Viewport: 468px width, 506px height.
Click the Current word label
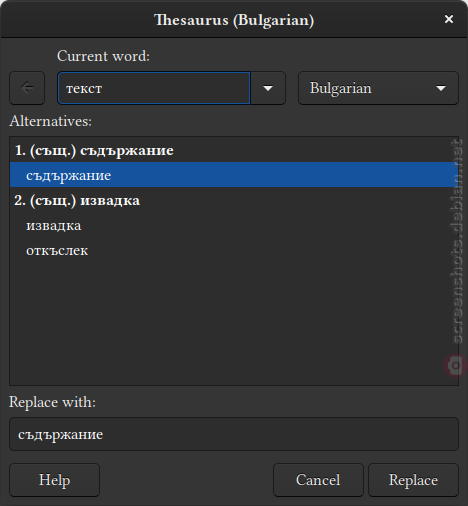point(103,56)
